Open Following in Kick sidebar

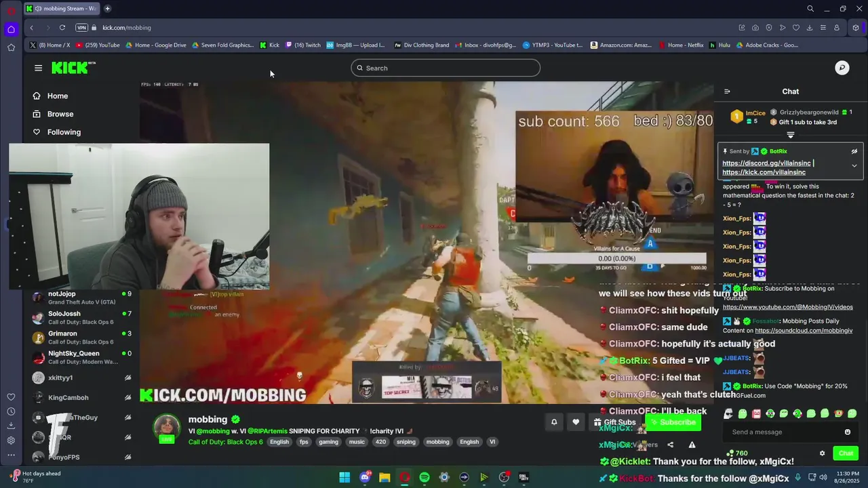(56, 132)
